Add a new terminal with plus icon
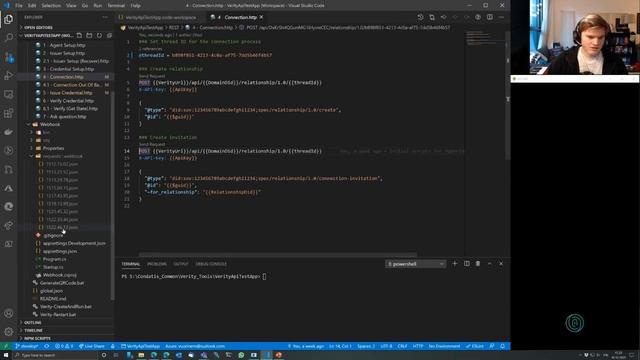This screenshot has height=360, width=640. (x=455, y=264)
